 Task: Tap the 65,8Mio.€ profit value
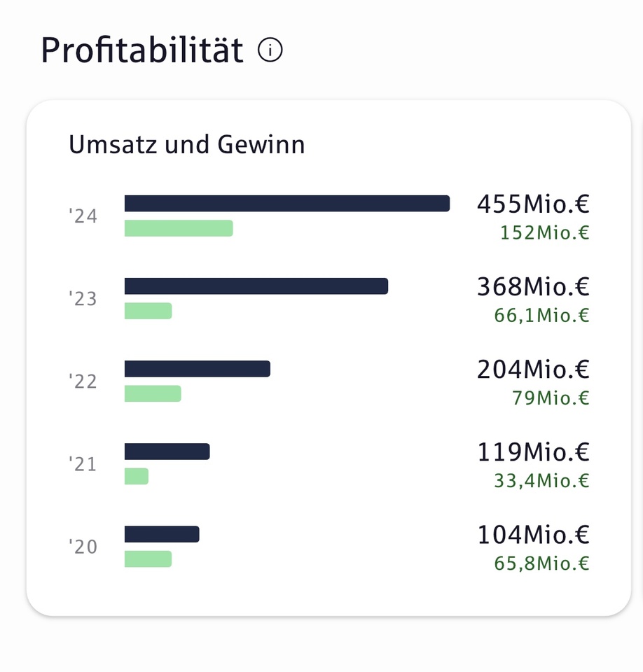click(541, 563)
